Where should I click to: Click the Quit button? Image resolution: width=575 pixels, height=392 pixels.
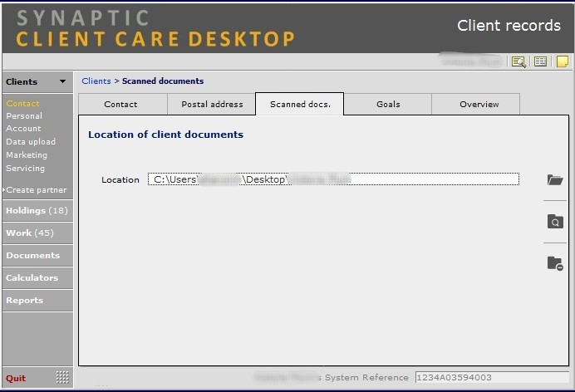tap(16, 378)
